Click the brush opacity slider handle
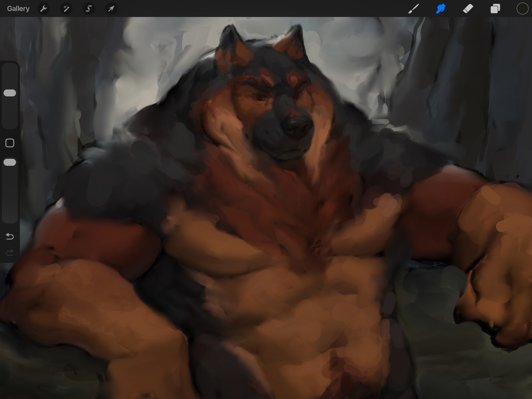The height and width of the screenshot is (399, 532). 10,162
